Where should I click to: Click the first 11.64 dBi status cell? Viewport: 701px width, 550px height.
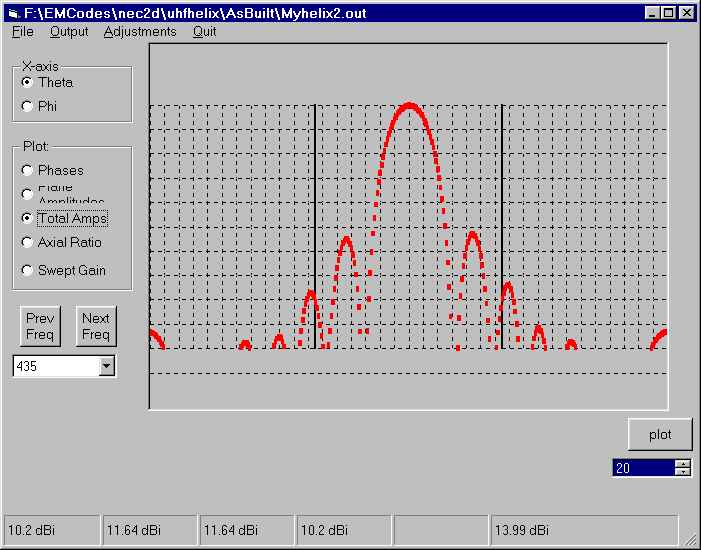coord(150,530)
